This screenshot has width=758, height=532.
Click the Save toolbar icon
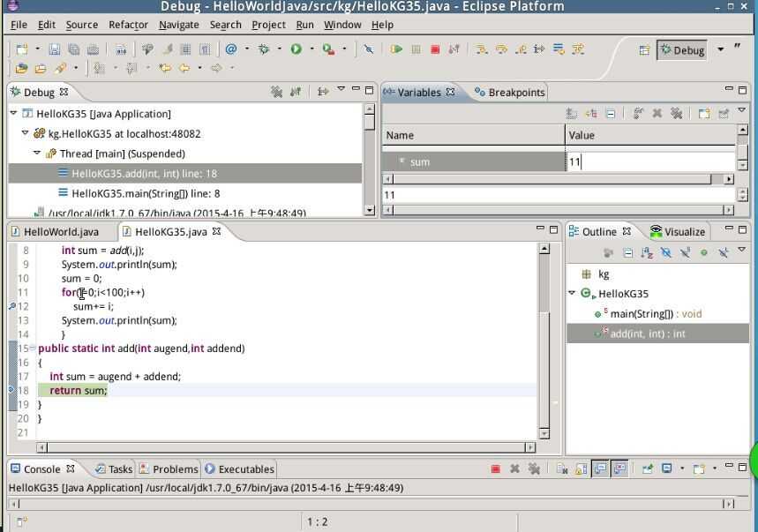55,49
